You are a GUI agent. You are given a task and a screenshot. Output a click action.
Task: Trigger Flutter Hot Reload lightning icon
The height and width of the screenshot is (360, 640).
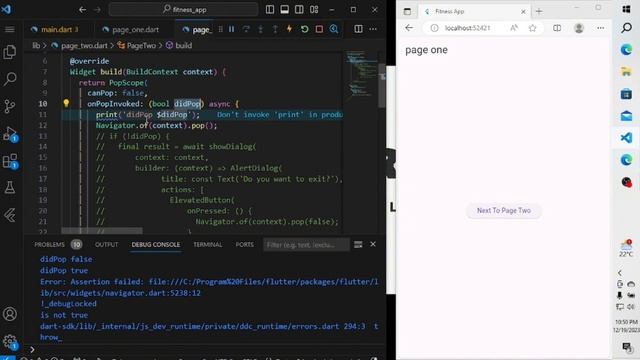[x=289, y=29]
